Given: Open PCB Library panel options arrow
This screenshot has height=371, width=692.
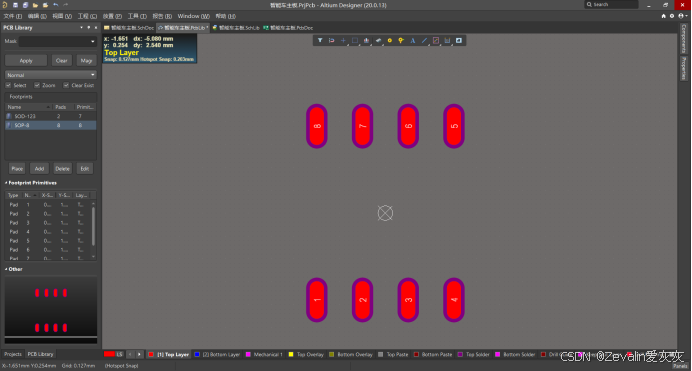Looking at the screenshot, I should (82, 27).
